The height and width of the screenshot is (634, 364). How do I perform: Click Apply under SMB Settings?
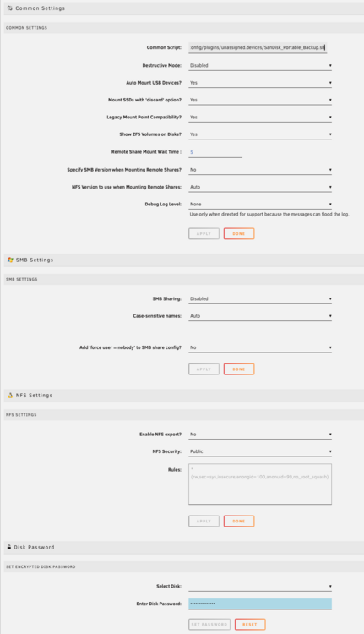coord(204,369)
